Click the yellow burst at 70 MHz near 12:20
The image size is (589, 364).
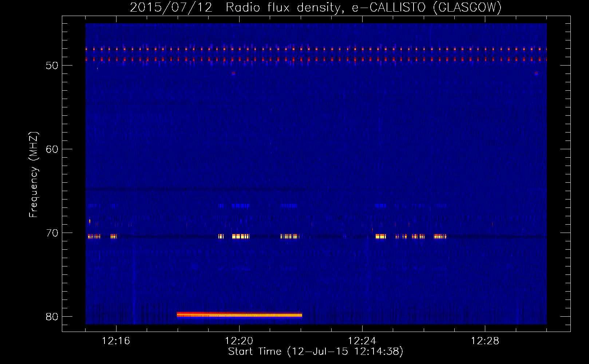241,237
